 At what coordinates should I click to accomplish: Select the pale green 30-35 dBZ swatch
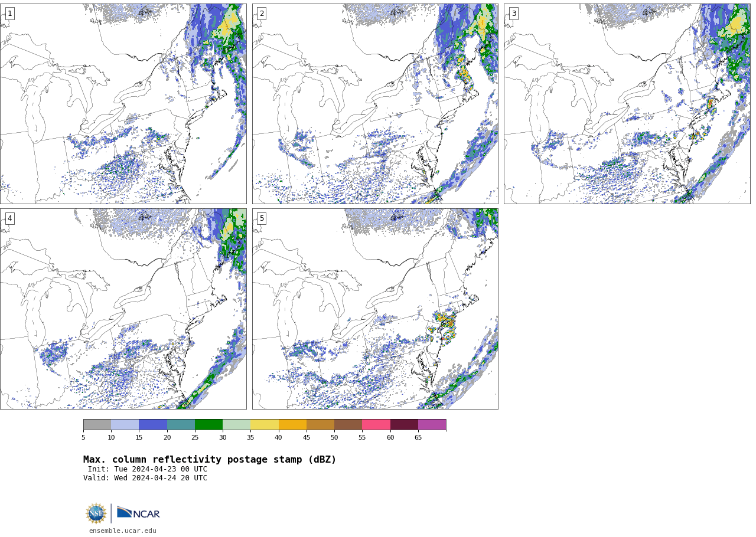point(236,425)
